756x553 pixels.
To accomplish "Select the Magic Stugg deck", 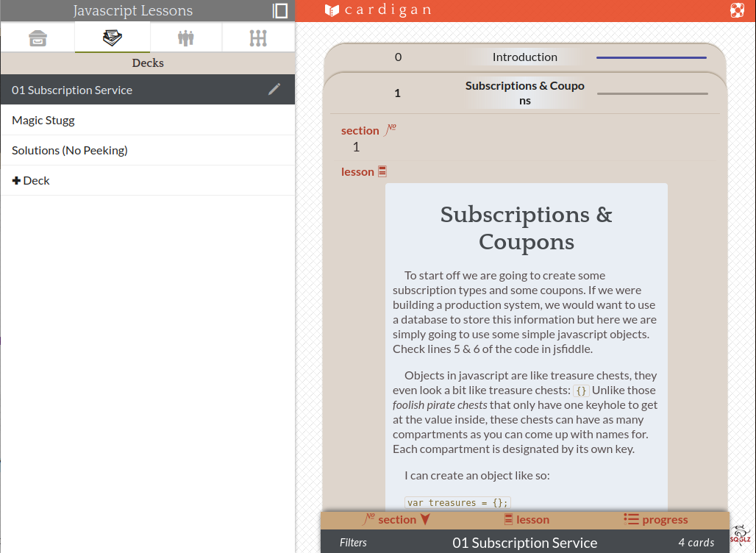I will (43, 120).
